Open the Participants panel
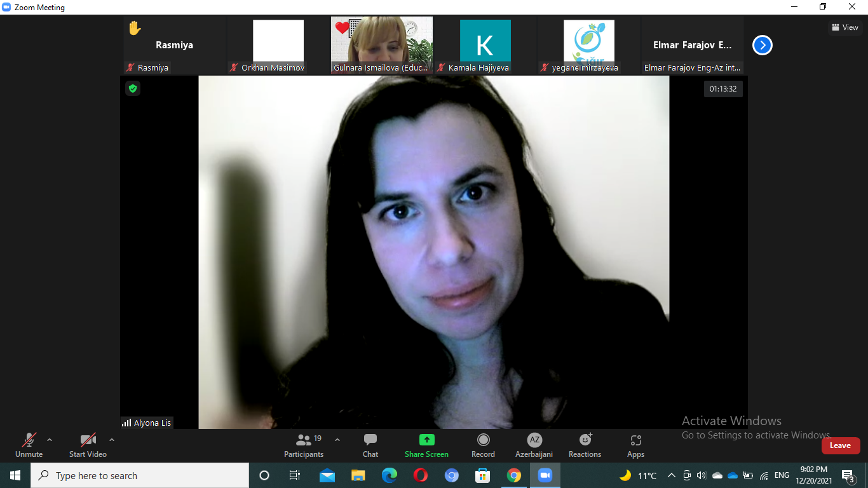 (x=304, y=445)
